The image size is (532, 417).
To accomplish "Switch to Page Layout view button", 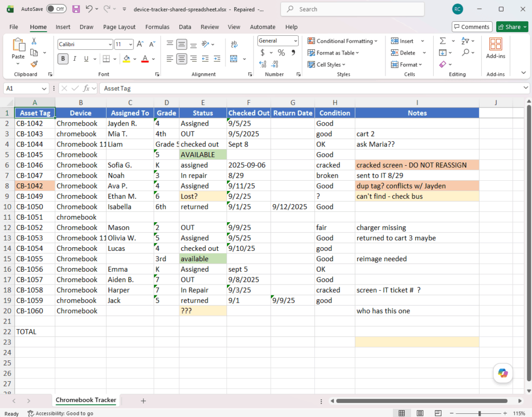I will click(x=420, y=413).
